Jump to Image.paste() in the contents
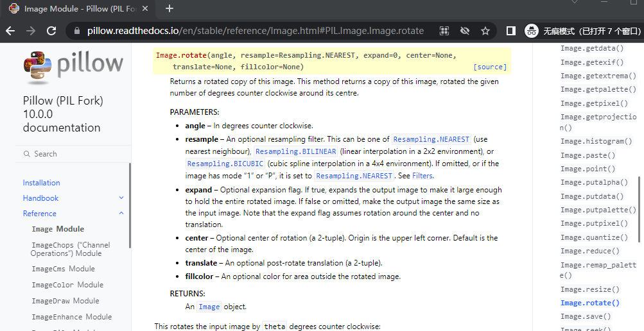Screen dimensions: 644x331 click(587, 155)
